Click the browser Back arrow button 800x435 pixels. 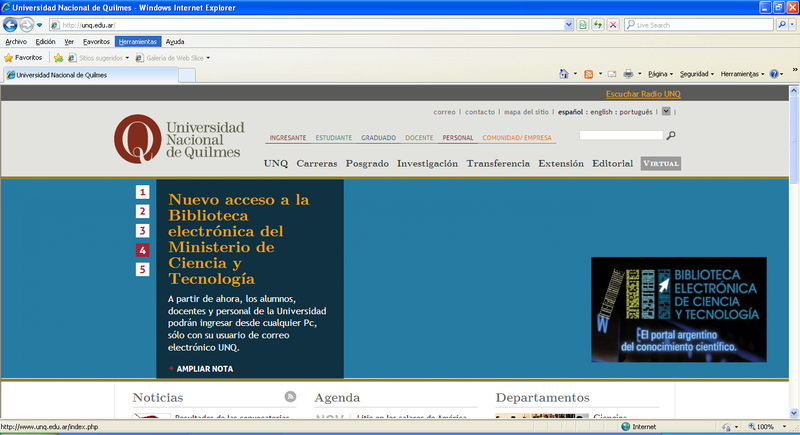pos(10,24)
